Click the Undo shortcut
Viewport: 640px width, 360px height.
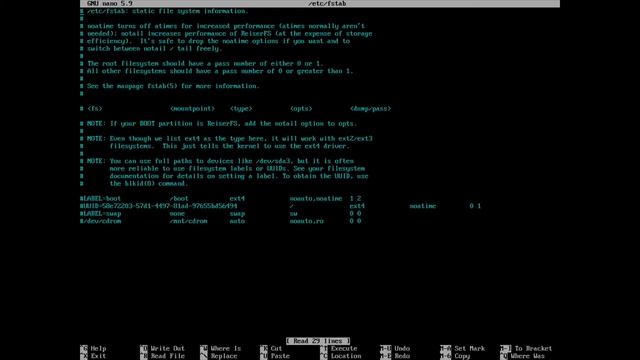(x=395, y=349)
